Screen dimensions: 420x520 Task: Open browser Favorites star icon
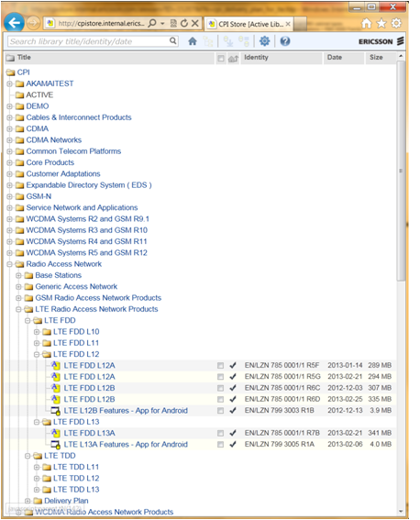pos(381,23)
